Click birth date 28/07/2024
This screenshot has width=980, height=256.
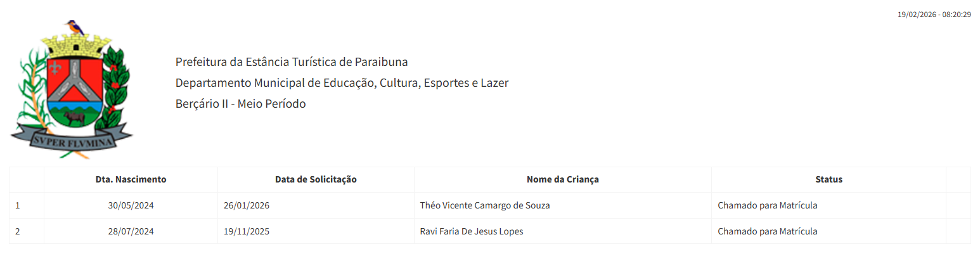pos(131,231)
